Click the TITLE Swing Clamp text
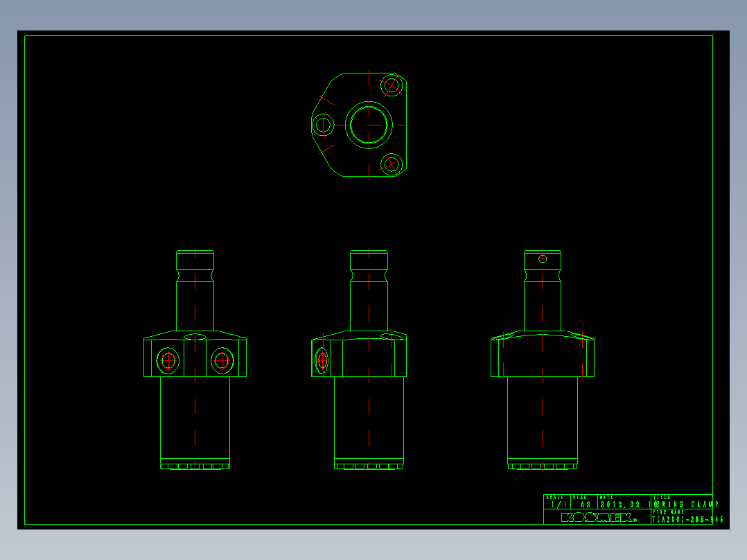 (686, 505)
